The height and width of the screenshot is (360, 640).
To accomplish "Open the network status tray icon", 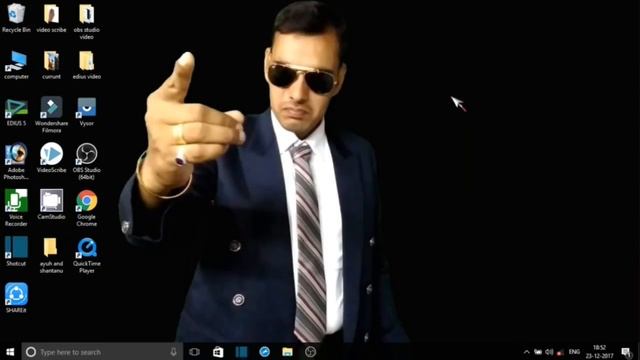I will click(538, 352).
